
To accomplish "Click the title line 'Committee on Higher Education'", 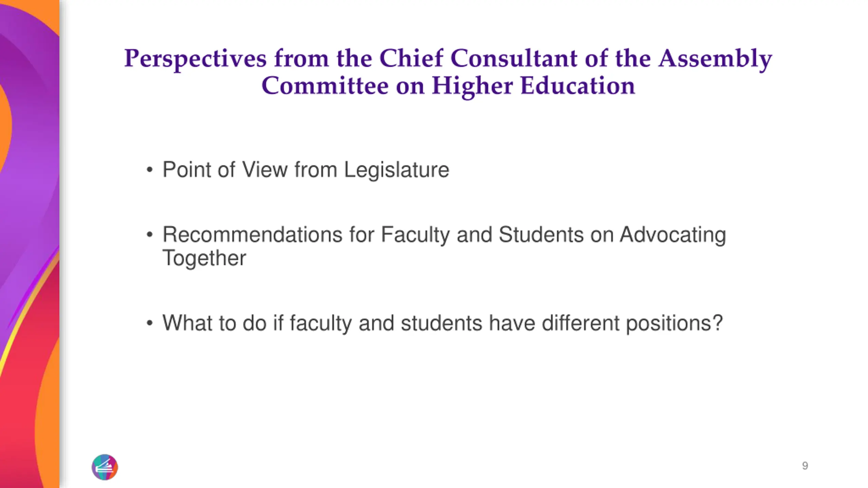I will 448,86.
